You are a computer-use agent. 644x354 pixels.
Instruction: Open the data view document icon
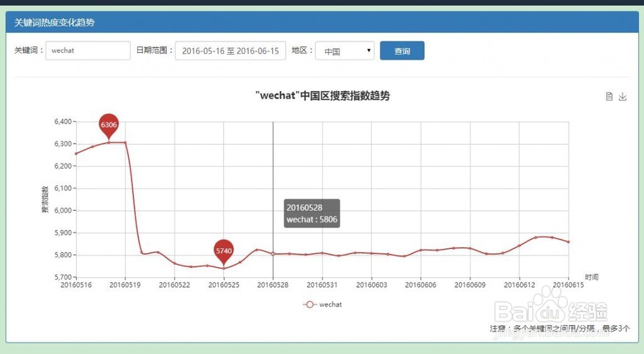(x=609, y=96)
